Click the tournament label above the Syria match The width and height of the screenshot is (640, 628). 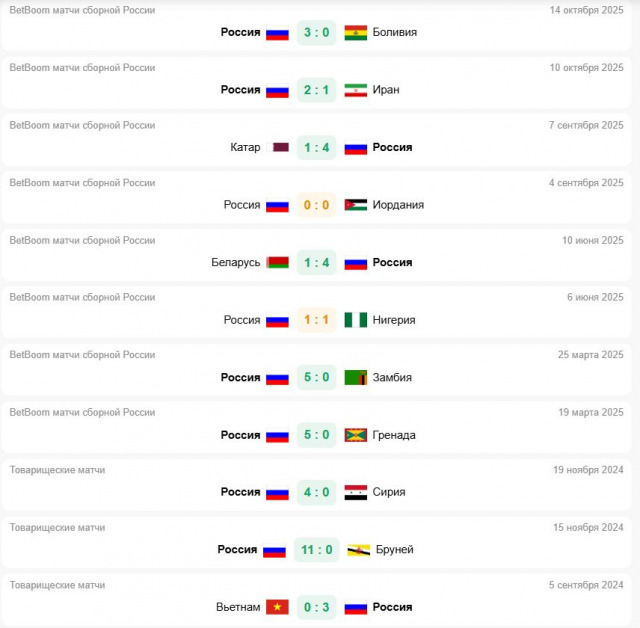click(57, 469)
